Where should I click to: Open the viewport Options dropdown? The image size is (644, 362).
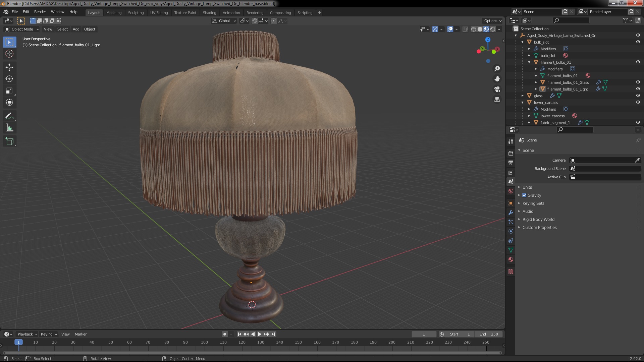(493, 21)
